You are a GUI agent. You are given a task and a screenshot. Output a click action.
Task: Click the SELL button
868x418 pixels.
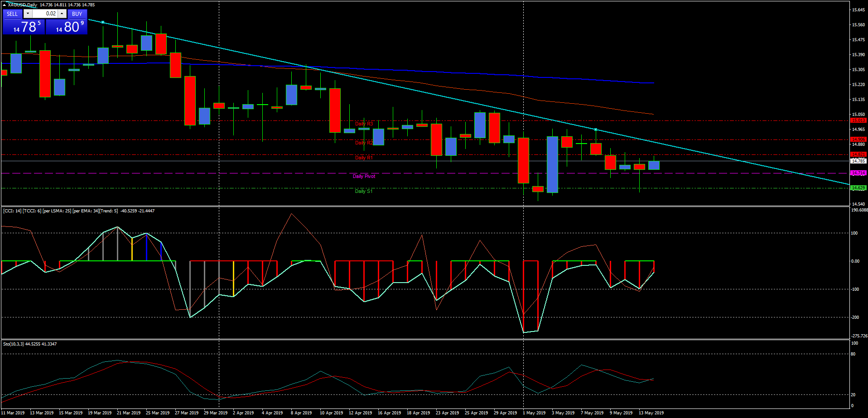[x=12, y=14]
